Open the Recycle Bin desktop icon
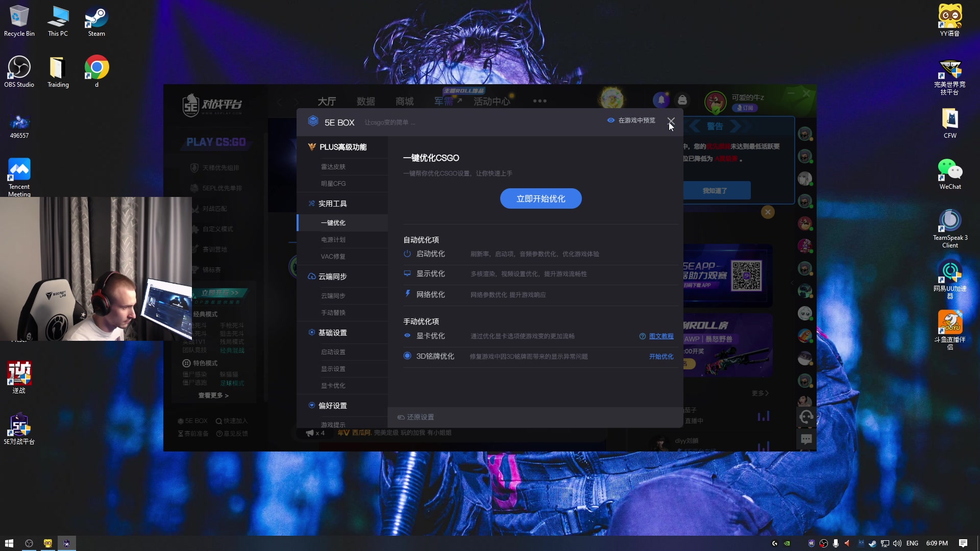Image resolution: width=980 pixels, height=551 pixels. pos(19,20)
